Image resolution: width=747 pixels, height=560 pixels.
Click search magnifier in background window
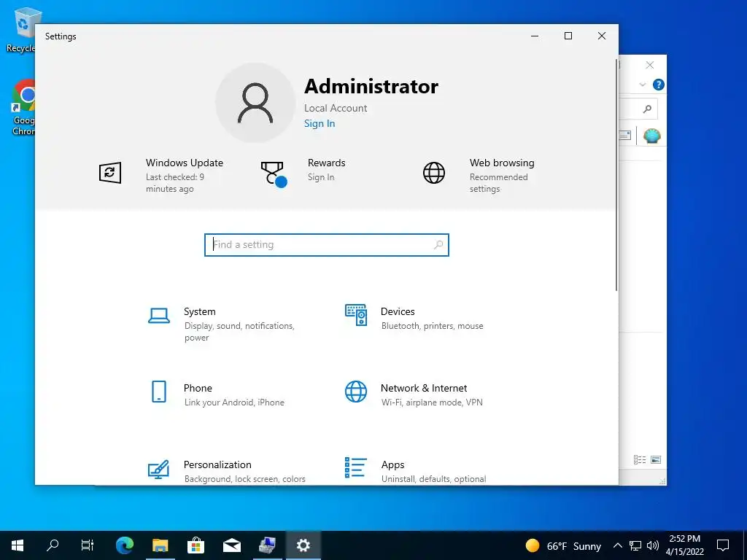click(x=647, y=109)
